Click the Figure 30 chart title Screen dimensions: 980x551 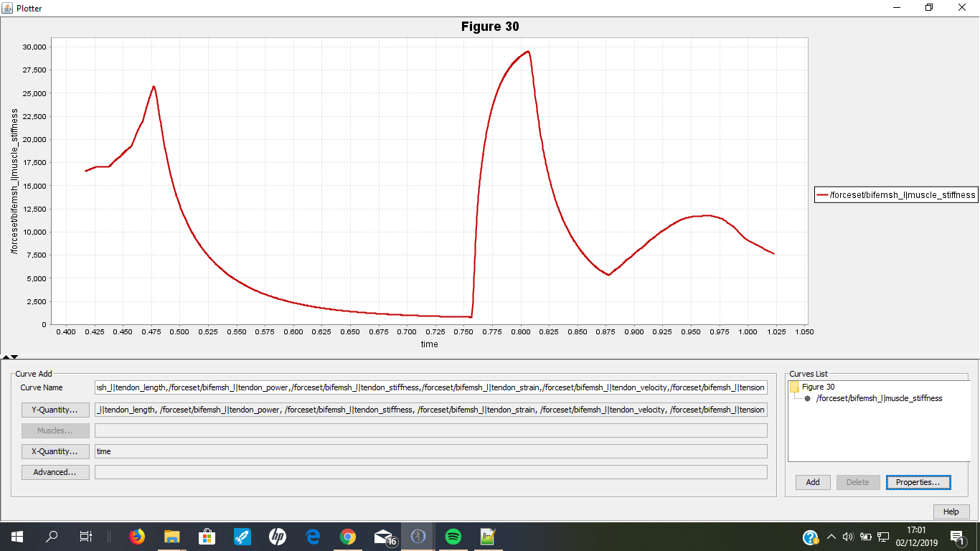coord(490,27)
